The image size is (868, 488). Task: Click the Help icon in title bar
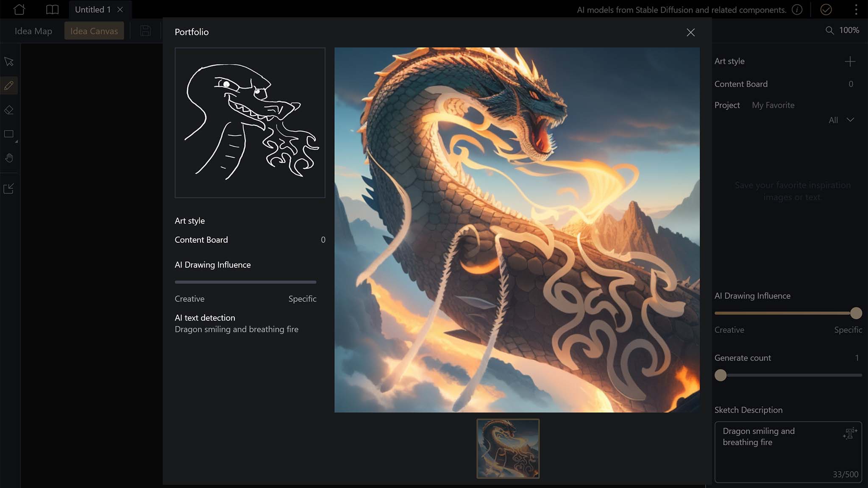[x=797, y=10]
